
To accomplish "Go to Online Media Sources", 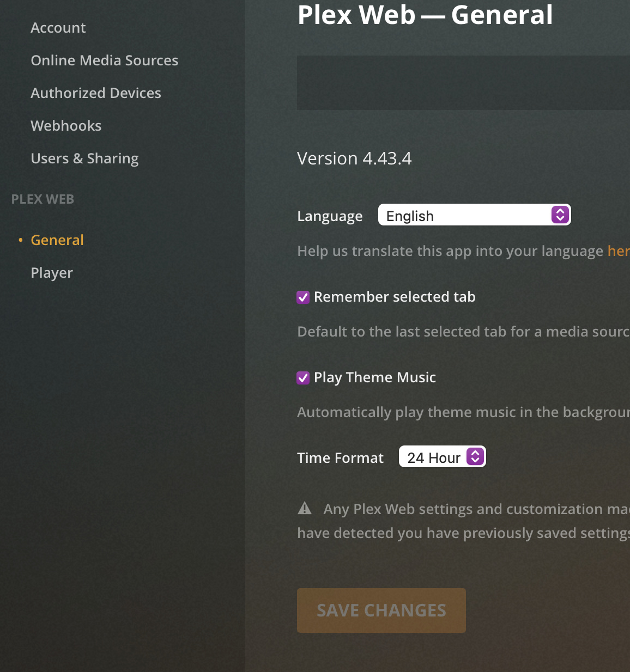I will point(104,60).
